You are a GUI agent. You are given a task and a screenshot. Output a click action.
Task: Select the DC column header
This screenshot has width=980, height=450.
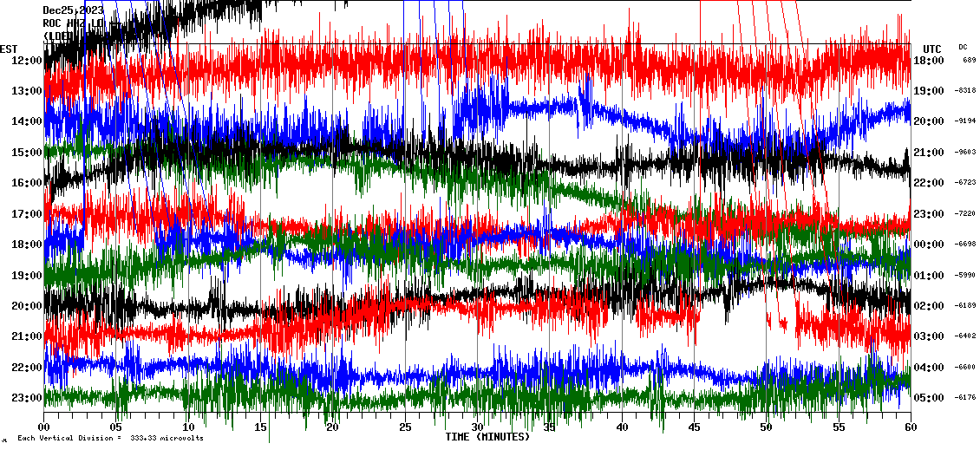pyautogui.click(x=963, y=47)
